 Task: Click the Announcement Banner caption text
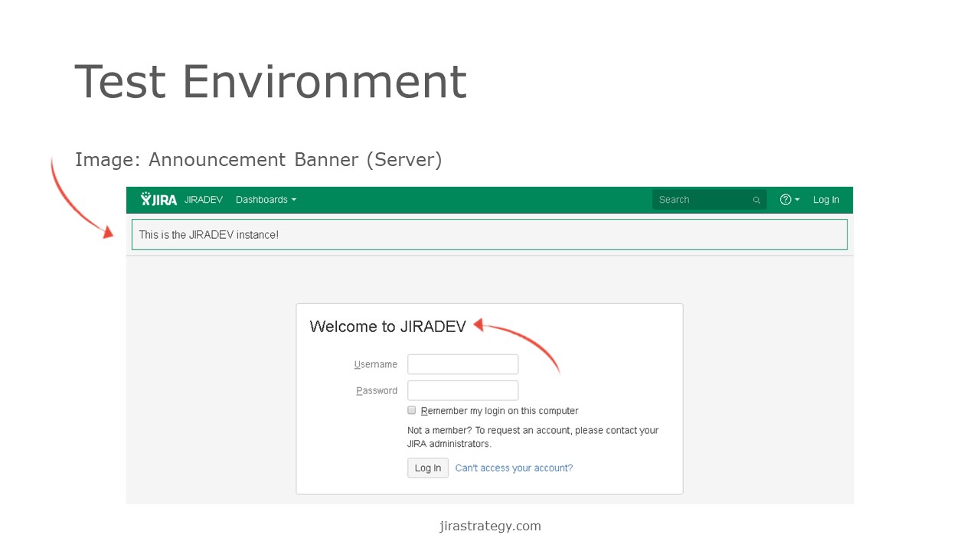pos(259,160)
